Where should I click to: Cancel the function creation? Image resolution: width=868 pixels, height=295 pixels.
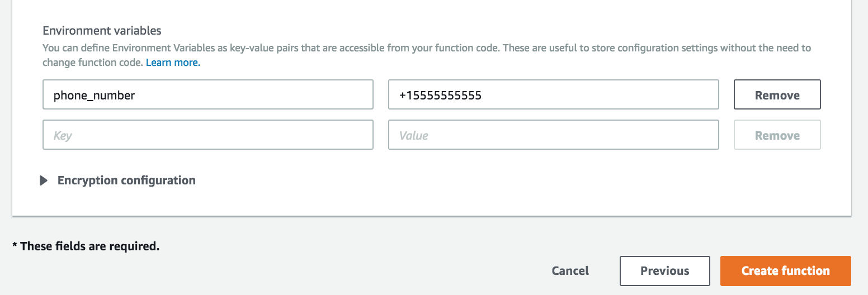(570, 271)
